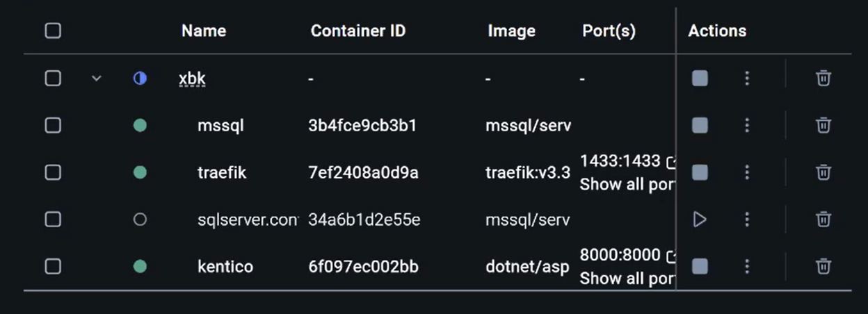Stop the xbk compose stack
868x314 pixels.
(x=700, y=78)
